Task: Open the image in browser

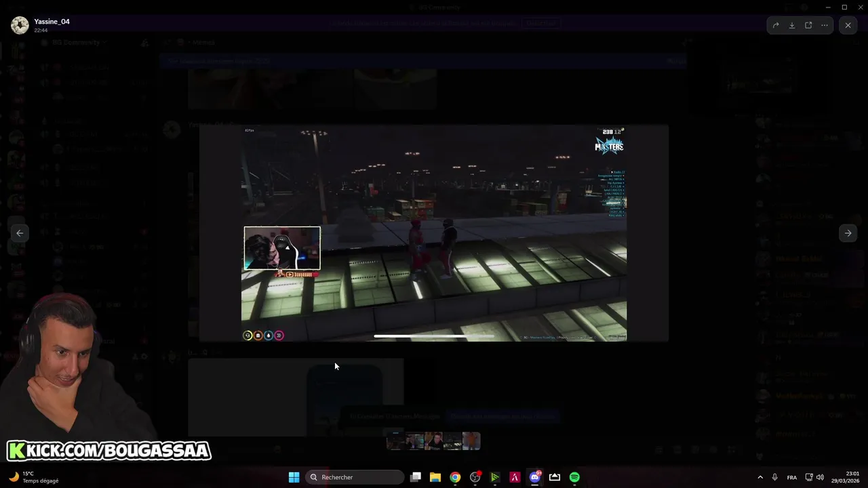Action: pos(808,25)
